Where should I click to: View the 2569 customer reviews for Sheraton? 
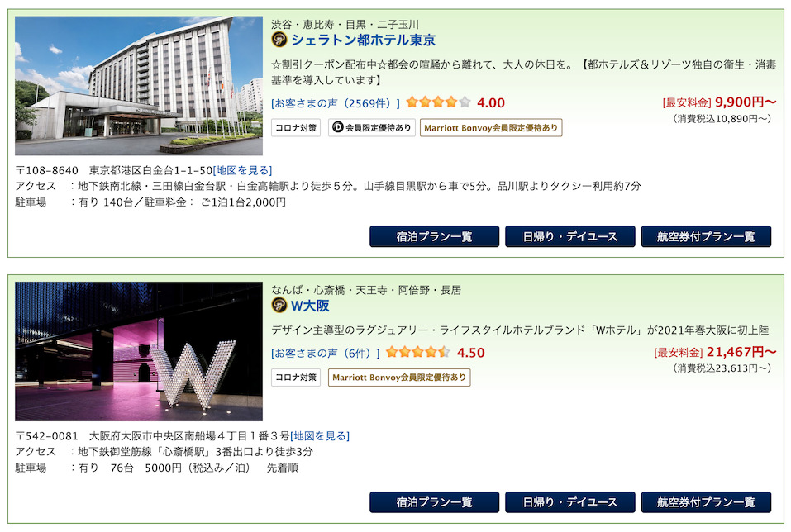point(336,103)
